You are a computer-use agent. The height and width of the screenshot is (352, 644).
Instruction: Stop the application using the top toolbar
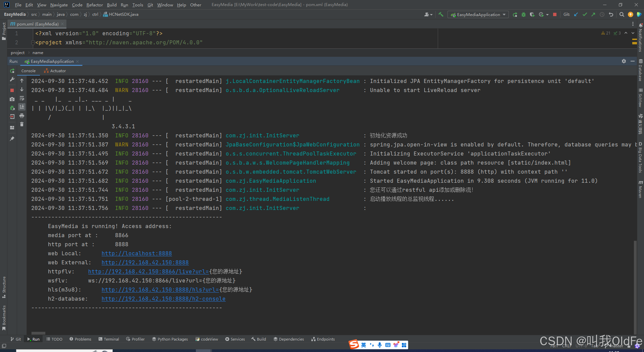tap(555, 14)
